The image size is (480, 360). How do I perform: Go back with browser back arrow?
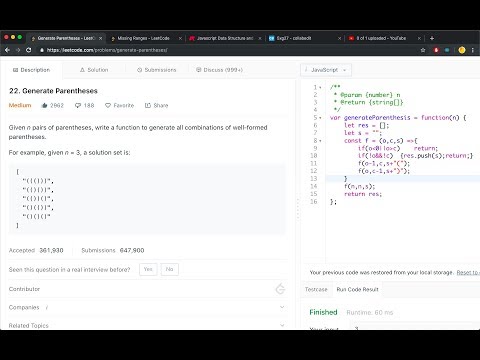click(x=7, y=50)
